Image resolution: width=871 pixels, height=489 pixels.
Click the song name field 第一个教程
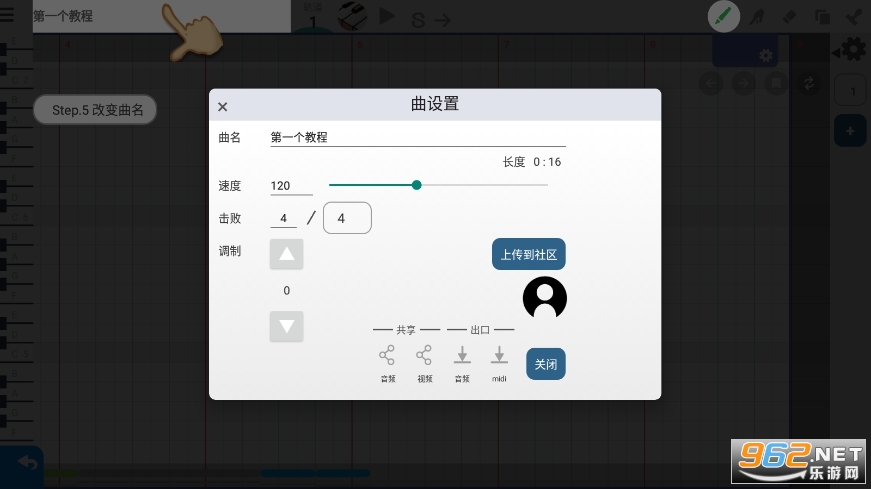[x=417, y=138]
